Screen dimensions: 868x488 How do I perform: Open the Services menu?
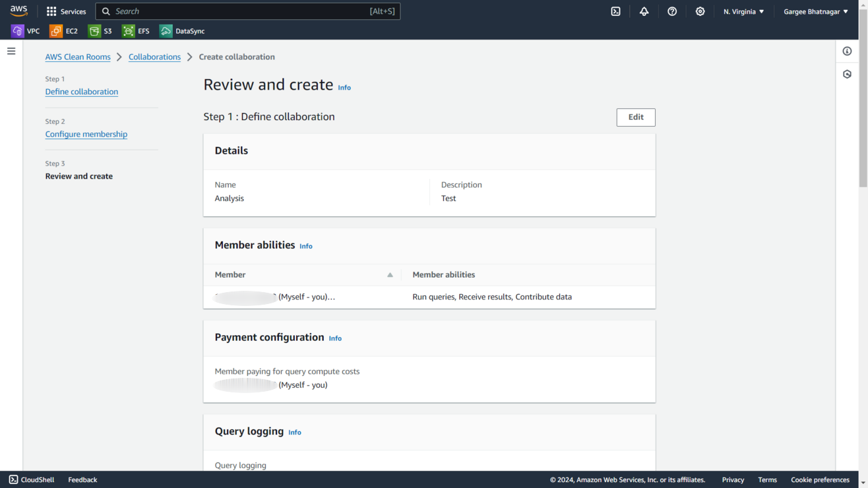click(66, 11)
